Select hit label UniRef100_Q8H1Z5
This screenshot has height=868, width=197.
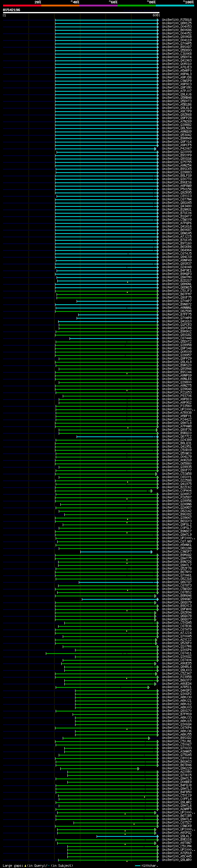click(x=176, y=23)
